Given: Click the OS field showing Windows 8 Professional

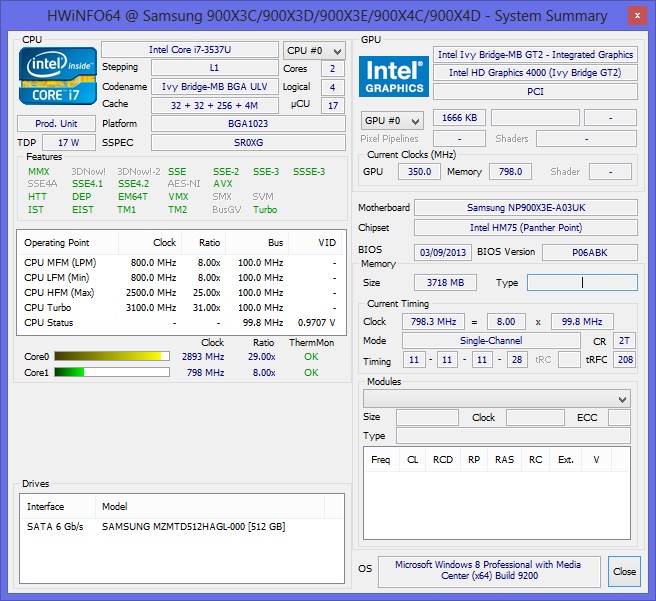Looking at the screenshot, I should point(489,570).
